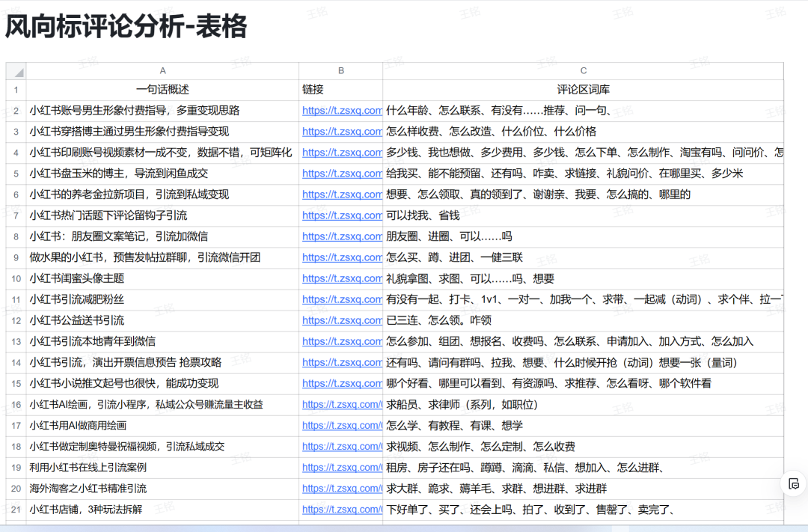Open the link in row 21 (小红书店铺)
Screen dimensions: 808x532
[x=342, y=510]
